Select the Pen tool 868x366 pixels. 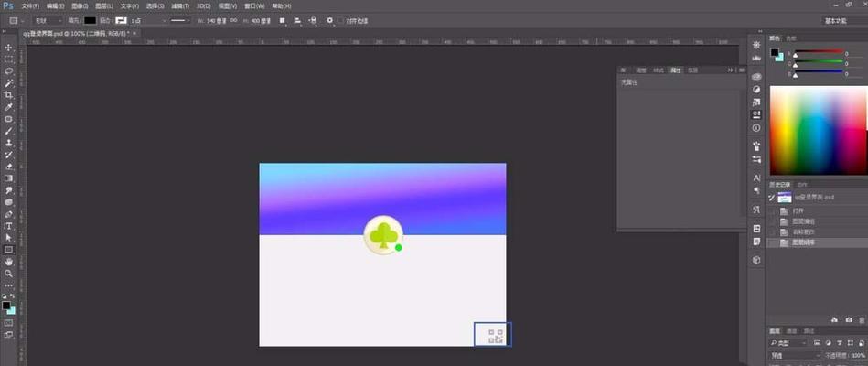[x=8, y=214]
